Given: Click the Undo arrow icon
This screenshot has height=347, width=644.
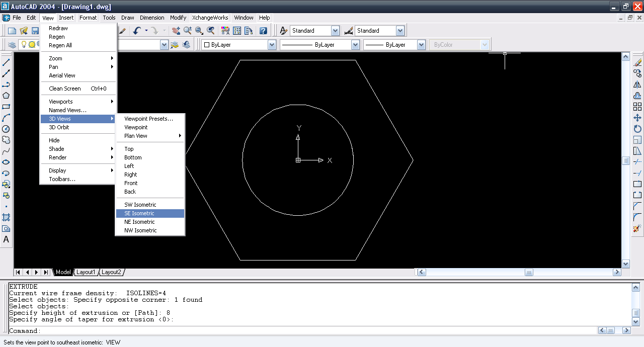Looking at the screenshot, I should coord(137,31).
